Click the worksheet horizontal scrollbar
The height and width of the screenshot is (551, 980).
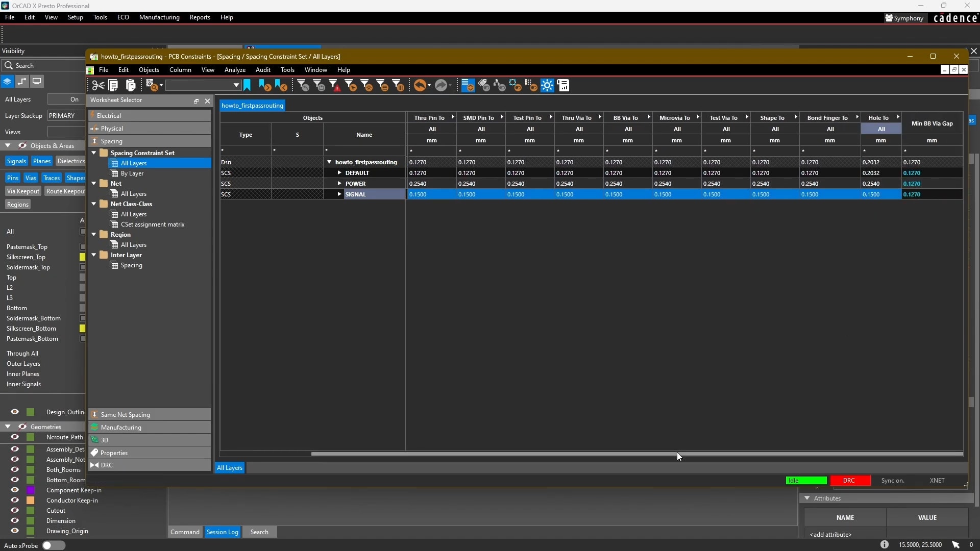[637, 454]
